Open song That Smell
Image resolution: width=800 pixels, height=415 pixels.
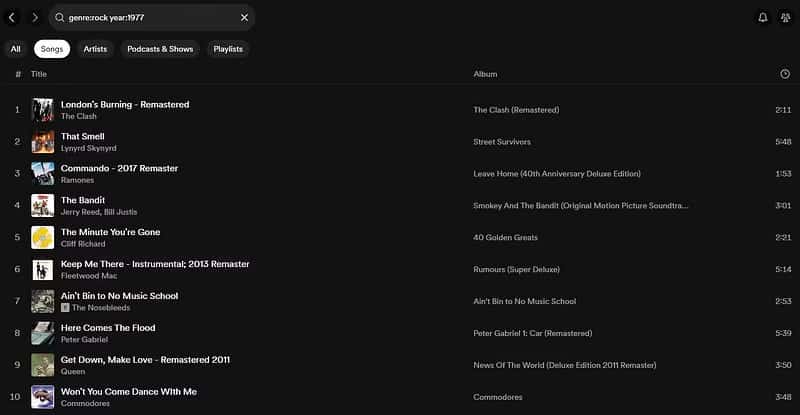[83, 136]
